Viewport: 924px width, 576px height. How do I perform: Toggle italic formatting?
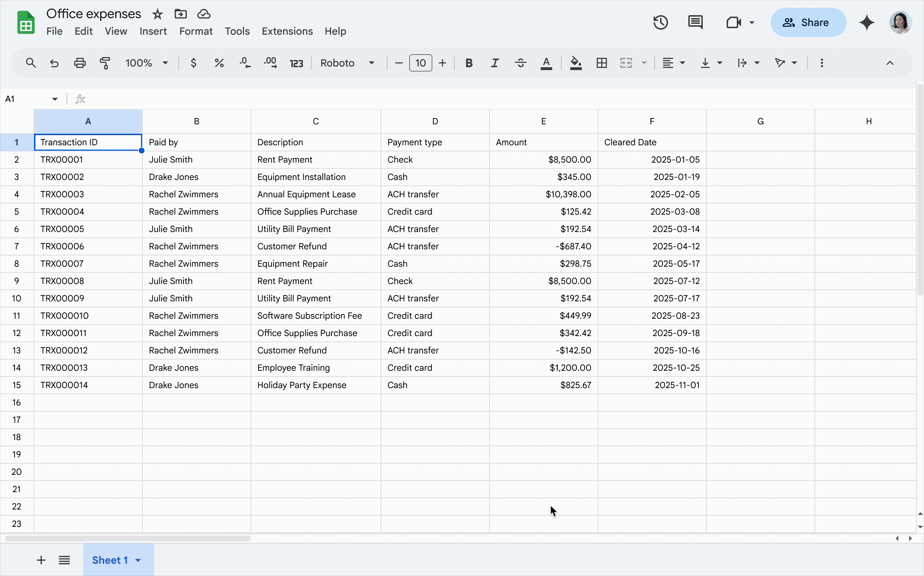click(495, 63)
